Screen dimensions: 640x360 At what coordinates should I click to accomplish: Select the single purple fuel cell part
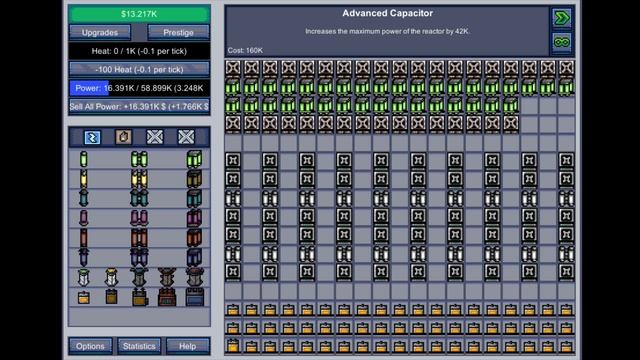pyautogui.click(x=84, y=218)
